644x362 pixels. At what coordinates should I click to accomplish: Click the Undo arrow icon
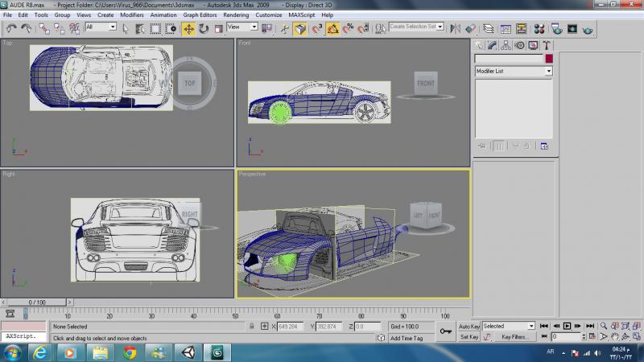[11, 28]
